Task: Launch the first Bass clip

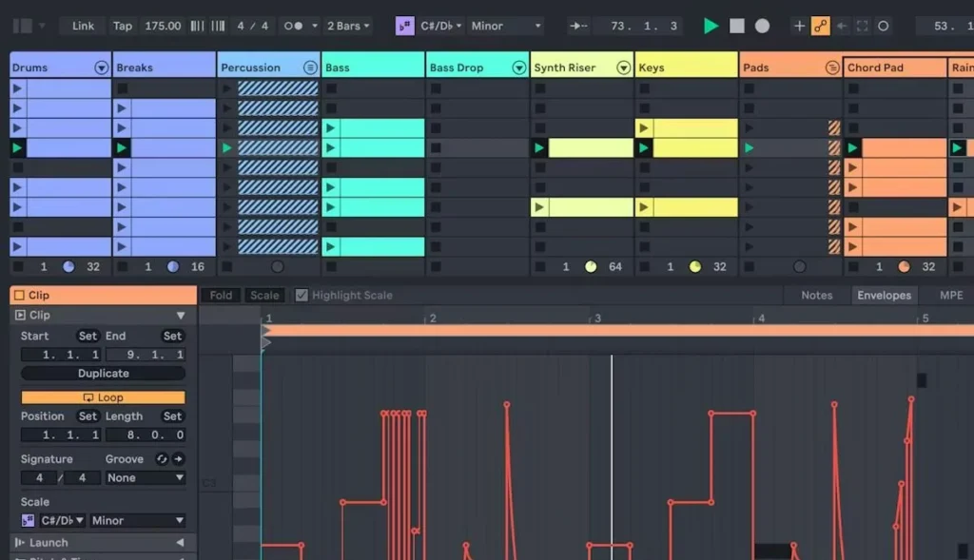Action: click(x=330, y=128)
